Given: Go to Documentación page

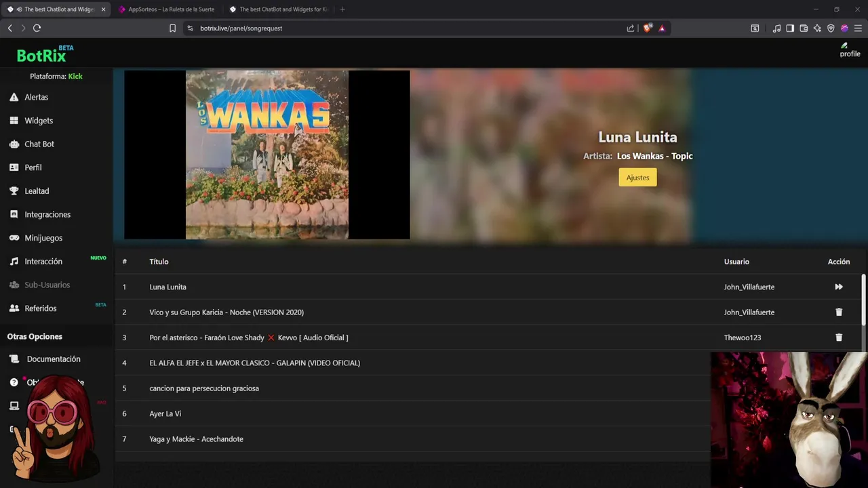Looking at the screenshot, I should point(54,359).
